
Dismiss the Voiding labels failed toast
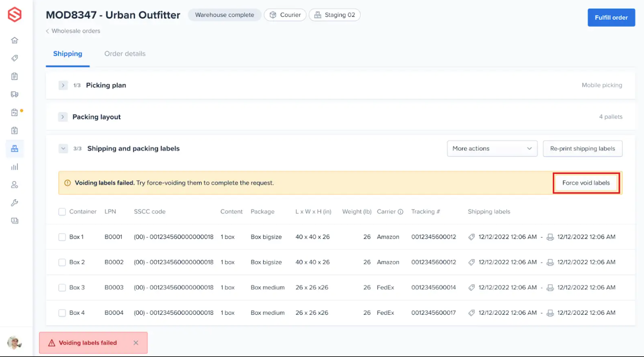click(x=136, y=343)
